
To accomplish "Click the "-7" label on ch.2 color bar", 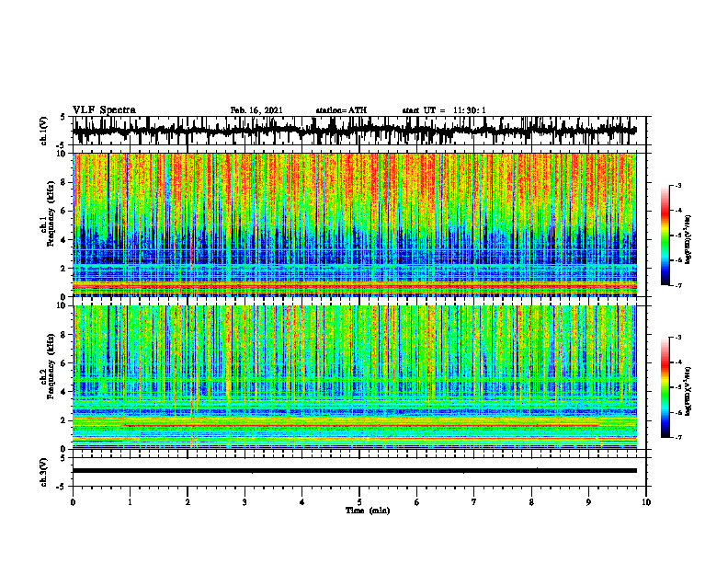I will click(x=678, y=438).
